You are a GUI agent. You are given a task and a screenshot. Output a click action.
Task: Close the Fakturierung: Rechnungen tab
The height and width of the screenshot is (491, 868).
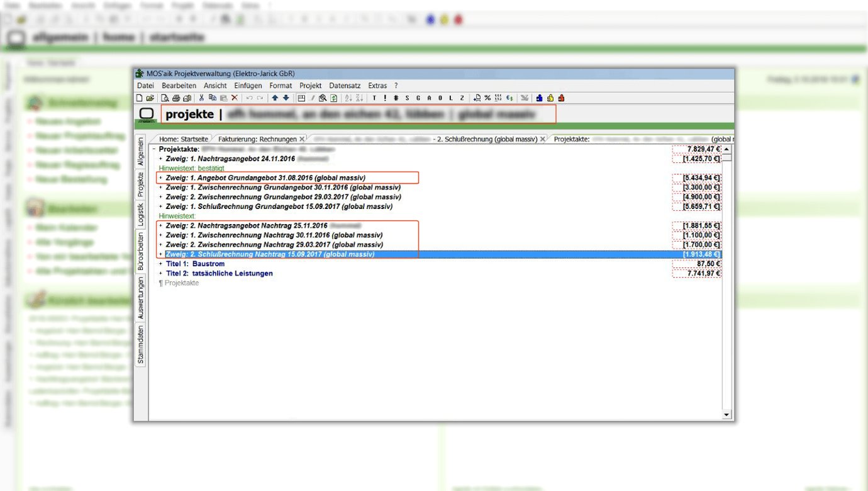[302, 139]
